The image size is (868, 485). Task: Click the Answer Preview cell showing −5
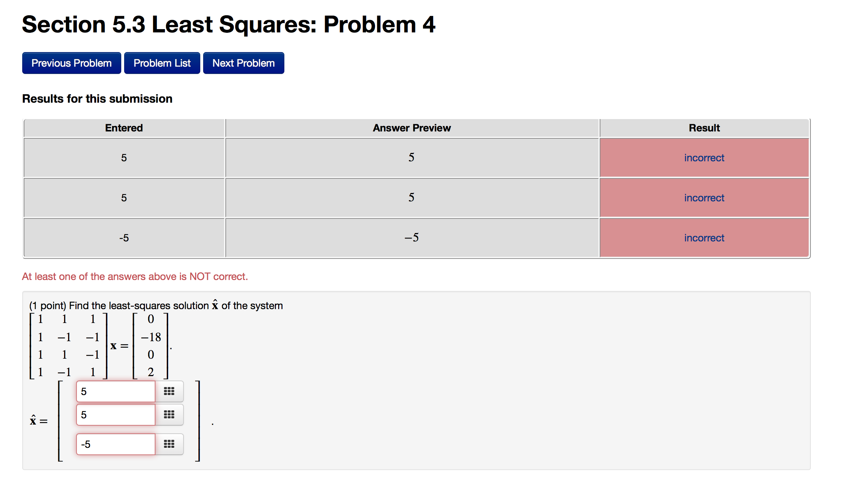coord(411,238)
